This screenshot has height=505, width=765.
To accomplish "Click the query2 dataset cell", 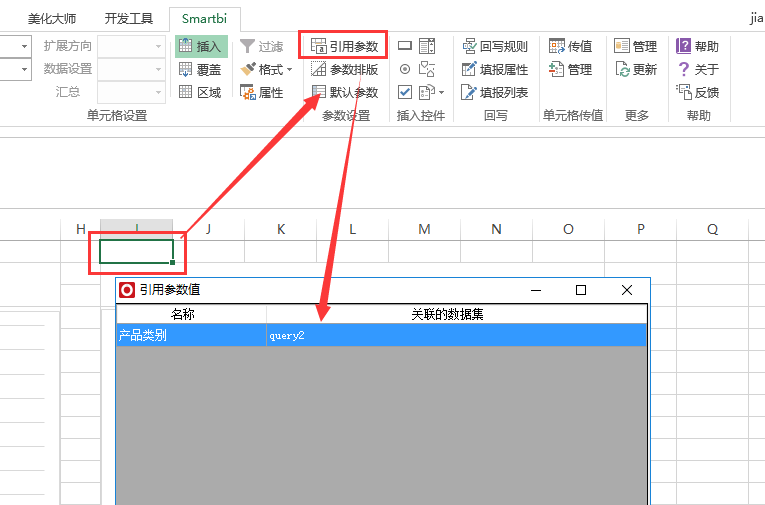I will (x=457, y=335).
